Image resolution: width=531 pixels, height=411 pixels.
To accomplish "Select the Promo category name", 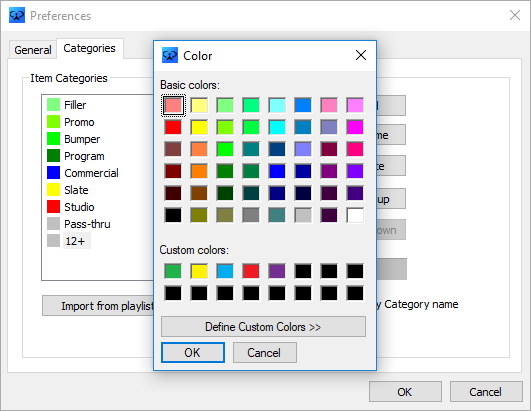I will pyautogui.click(x=79, y=122).
